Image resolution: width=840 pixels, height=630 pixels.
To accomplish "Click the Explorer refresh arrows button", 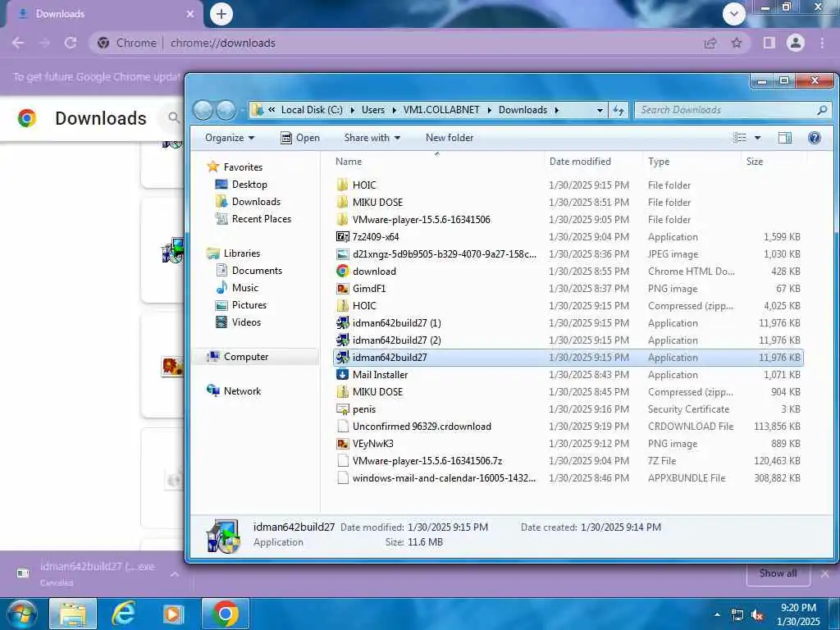I will (x=619, y=110).
